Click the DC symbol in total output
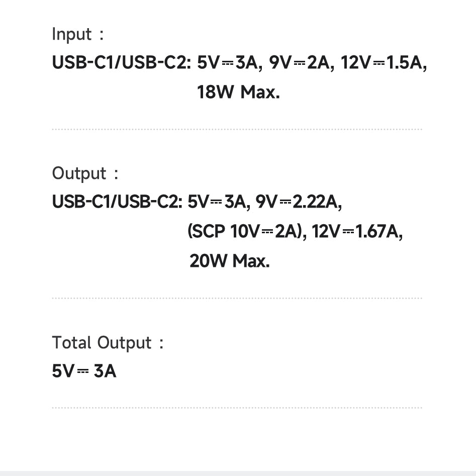The image size is (476, 476). pos(83,371)
